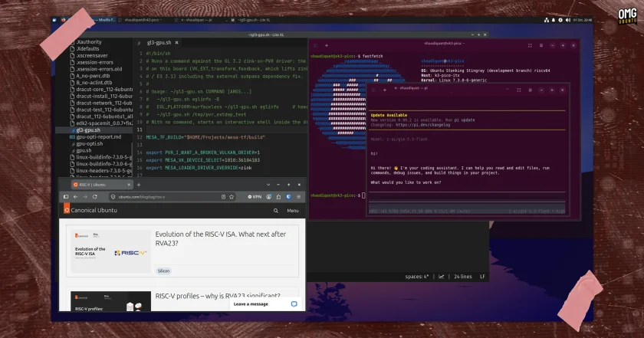
Task: Toggle reader view in Firefox address bar
Action: (223, 197)
